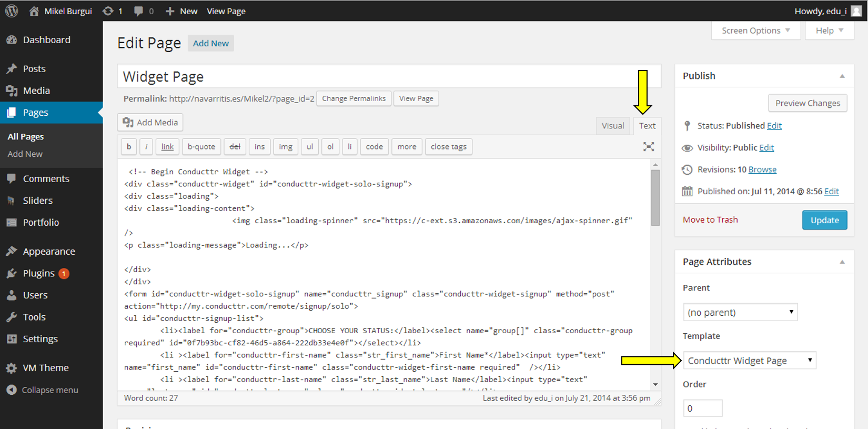
Task: Open the user avatar next to Howdy
Action: pyautogui.click(x=856, y=11)
